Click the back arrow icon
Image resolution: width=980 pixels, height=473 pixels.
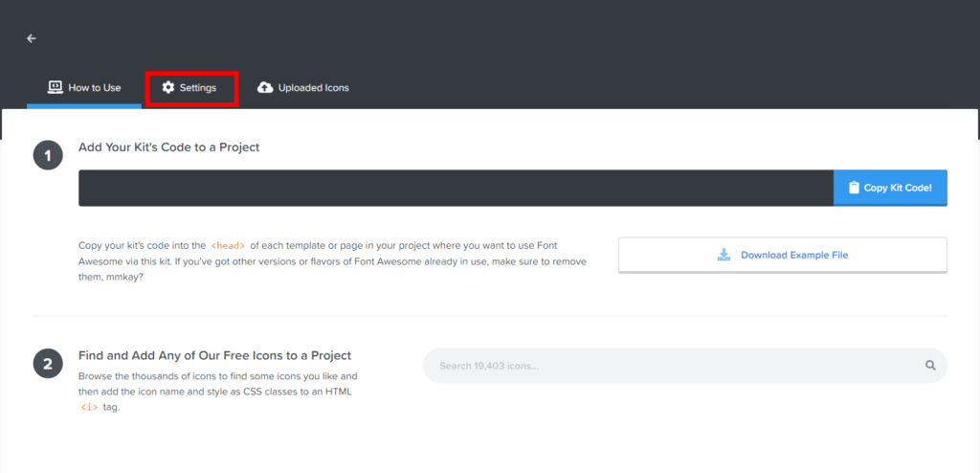click(31, 38)
